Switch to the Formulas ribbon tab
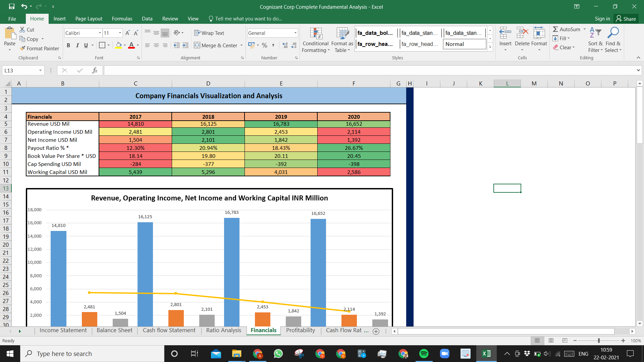Image resolution: width=644 pixels, height=362 pixels. pos(122,19)
